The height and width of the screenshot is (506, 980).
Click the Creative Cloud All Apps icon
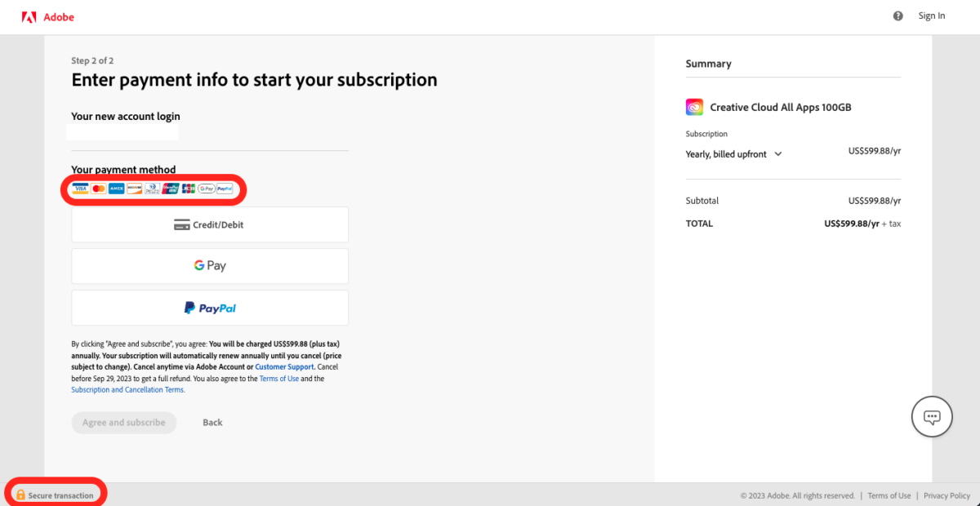[693, 106]
